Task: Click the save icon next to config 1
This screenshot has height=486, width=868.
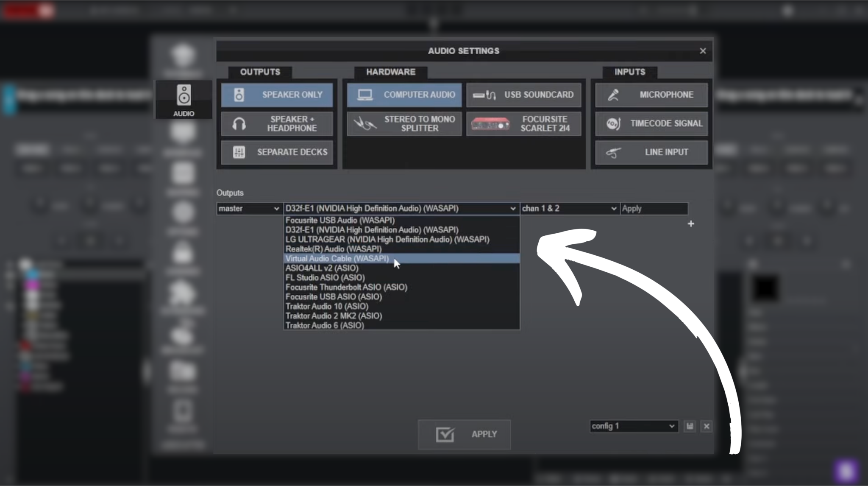Action: click(690, 426)
